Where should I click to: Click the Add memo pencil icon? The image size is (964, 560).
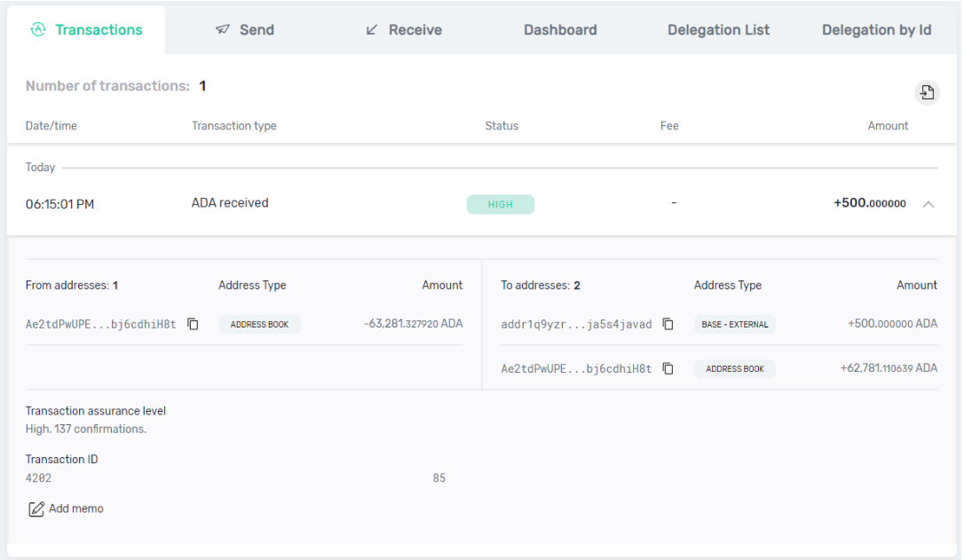(36, 509)
